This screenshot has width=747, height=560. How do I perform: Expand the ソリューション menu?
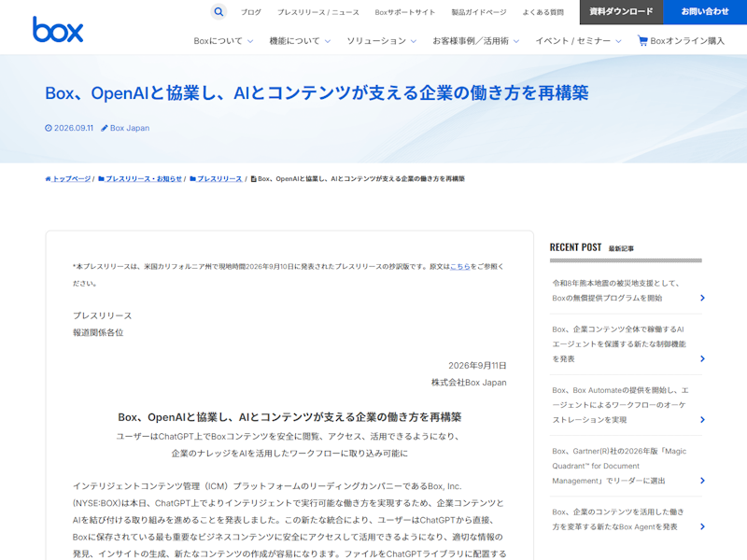click(381, 41)
